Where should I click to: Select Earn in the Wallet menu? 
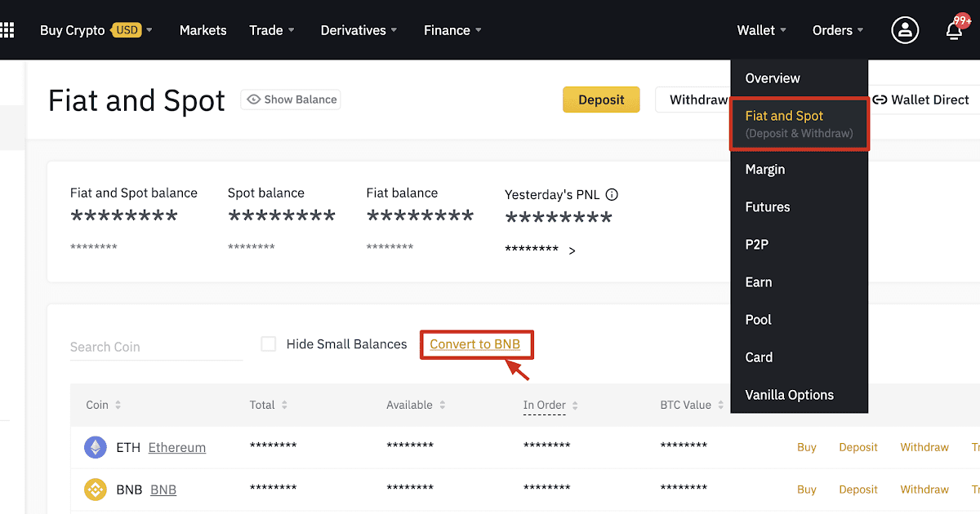800,282
